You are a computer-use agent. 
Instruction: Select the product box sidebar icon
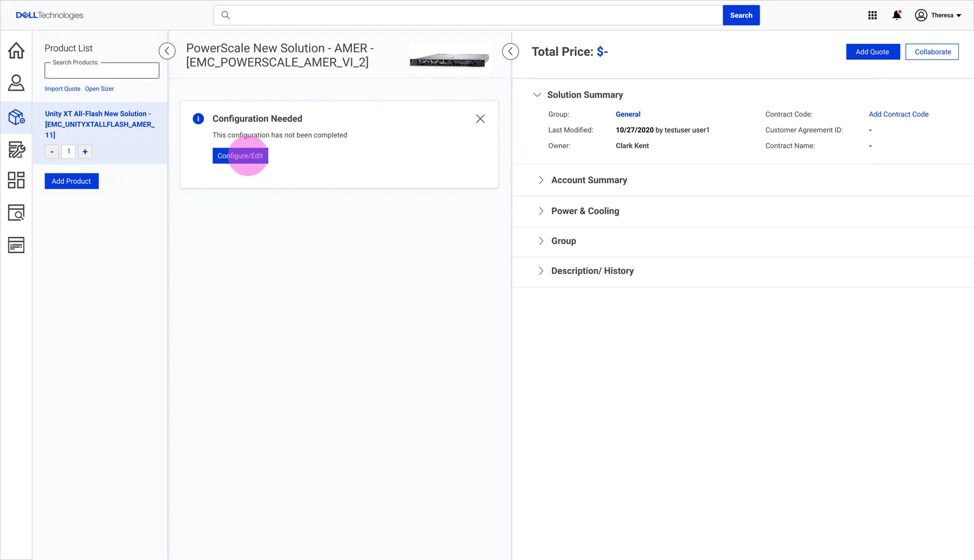(x=16, y=117)
